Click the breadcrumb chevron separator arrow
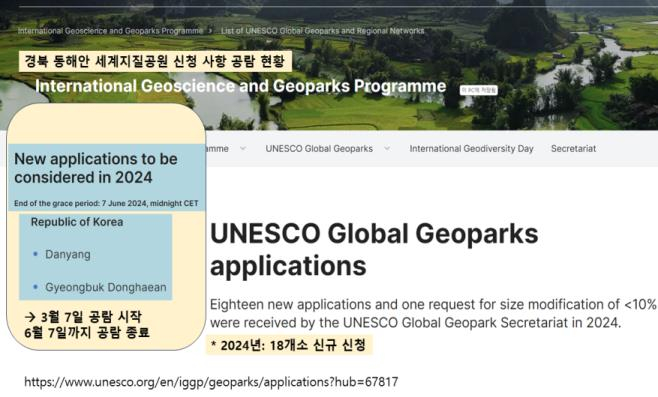Screen dimensions: 658x397 [x=210, y=31]
